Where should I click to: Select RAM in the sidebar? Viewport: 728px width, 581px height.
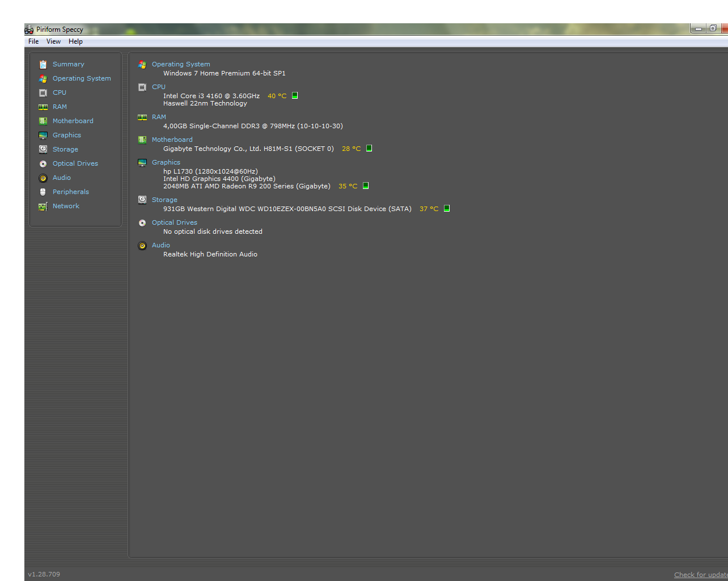point(60,107)
